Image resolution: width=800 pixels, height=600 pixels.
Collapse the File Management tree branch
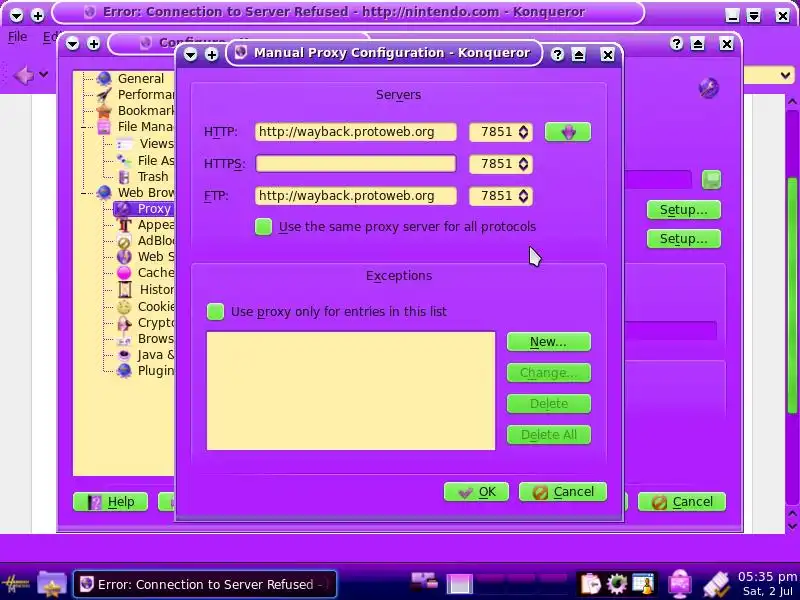coord(83,127)
